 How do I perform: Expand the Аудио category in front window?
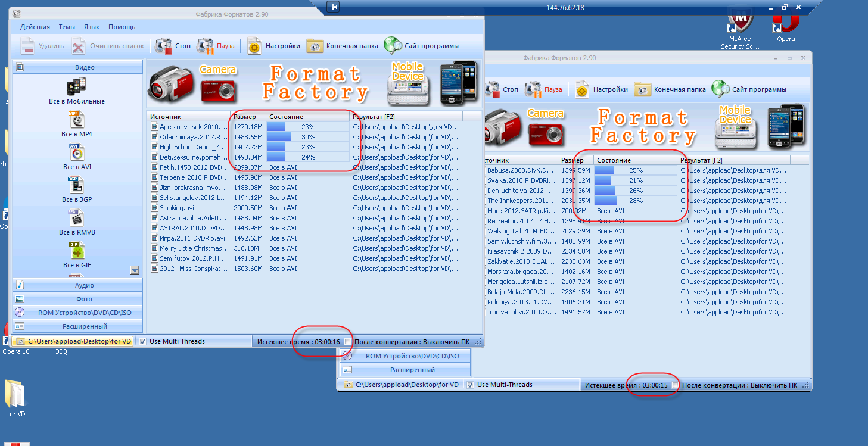point(78,285)
